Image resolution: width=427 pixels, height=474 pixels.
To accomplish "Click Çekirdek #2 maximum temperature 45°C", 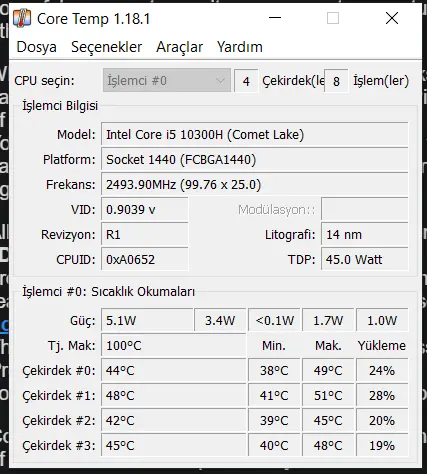I will (328, 421).
